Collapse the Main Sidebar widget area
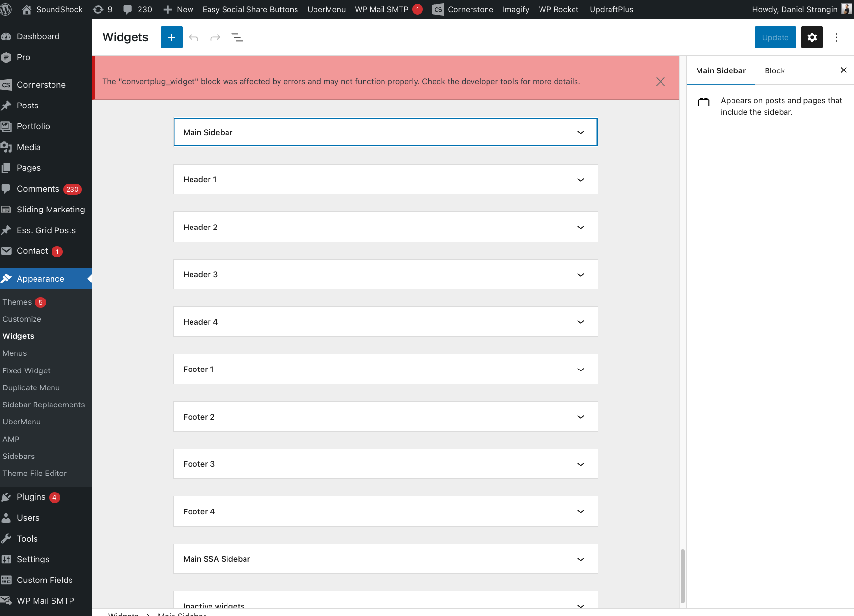Image resolution: width=854 pixels, height=616 pixels. coord(580,132)
